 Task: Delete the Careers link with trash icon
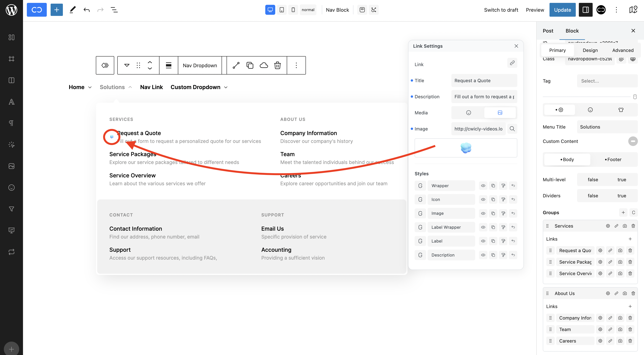[630, 341]
